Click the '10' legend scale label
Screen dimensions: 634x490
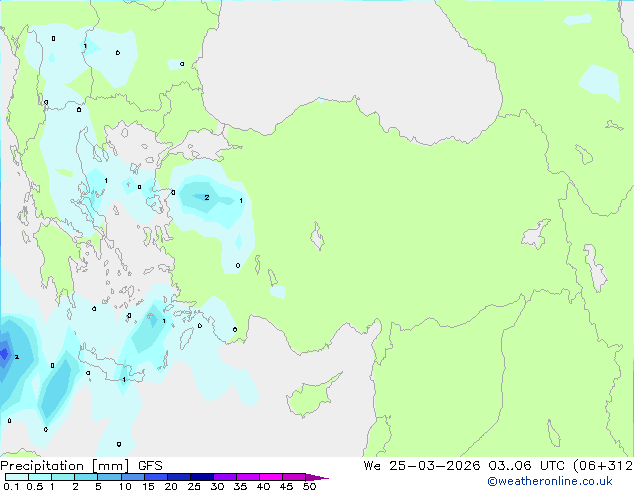[125, 486]
